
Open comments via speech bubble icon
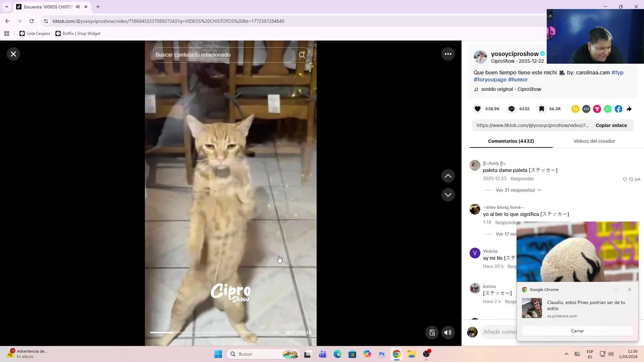tap(512, 109)
